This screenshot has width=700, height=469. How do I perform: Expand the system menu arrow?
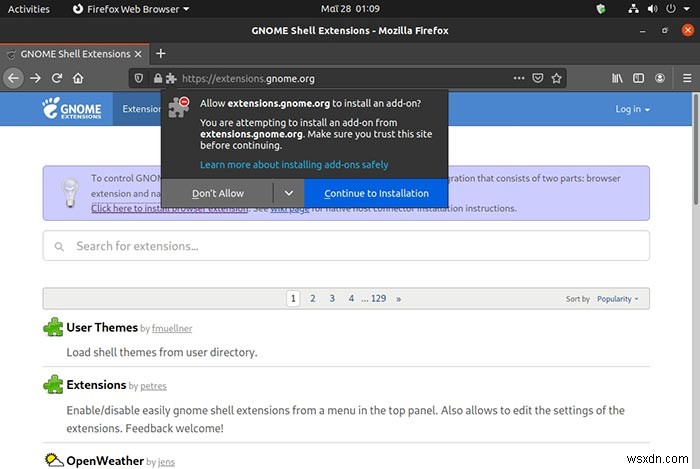tap(687, 9)
